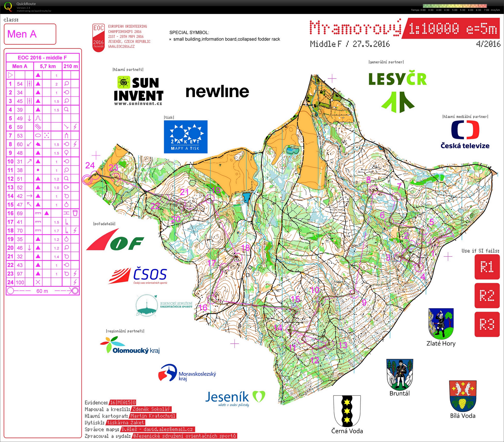Click the tempo color scale bar
This screenshot has width=504, height=442.
455,6
